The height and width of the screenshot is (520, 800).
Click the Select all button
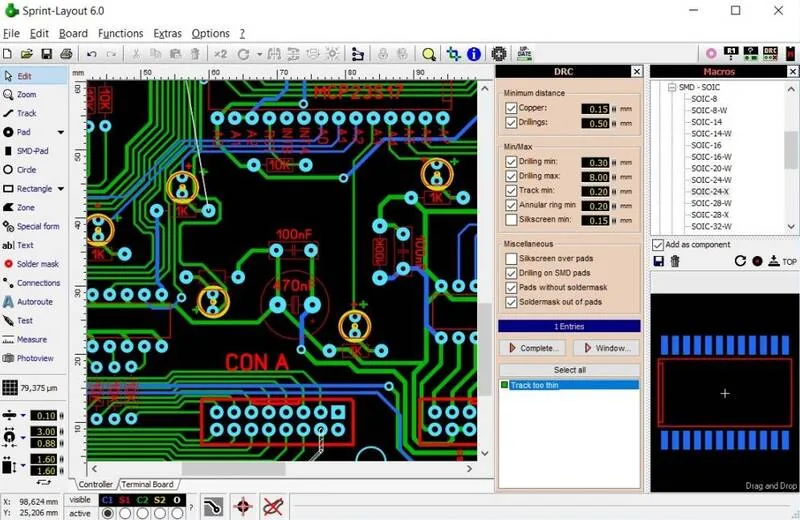(x=569, y=370)
